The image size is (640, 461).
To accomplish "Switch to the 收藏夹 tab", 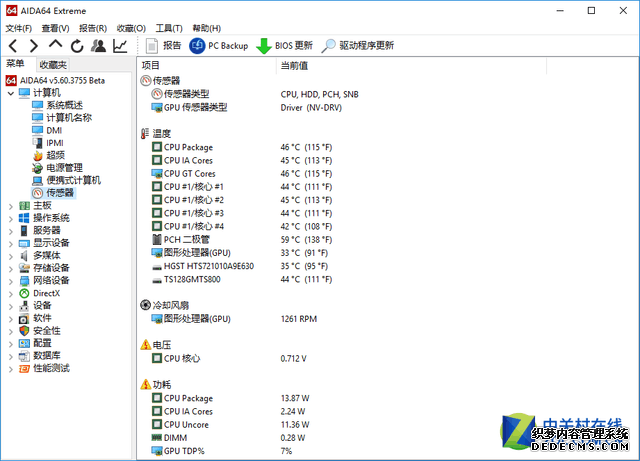I will click(x=53, y=65).
